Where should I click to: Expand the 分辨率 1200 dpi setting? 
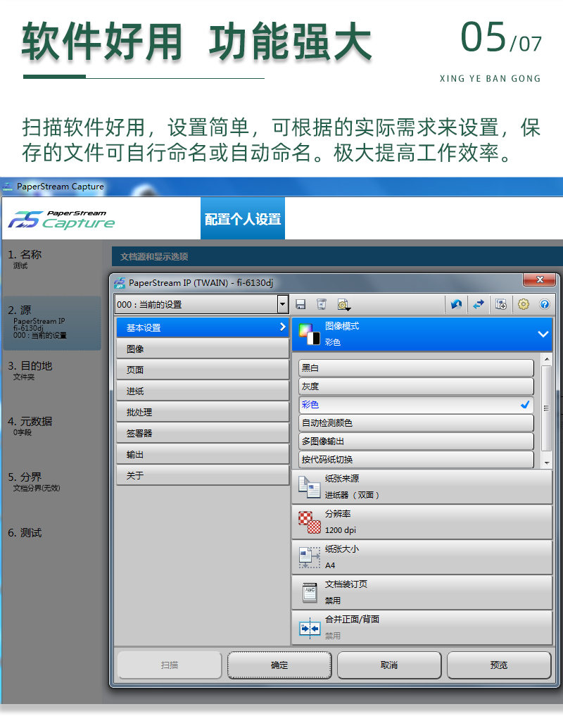[422, 522]
